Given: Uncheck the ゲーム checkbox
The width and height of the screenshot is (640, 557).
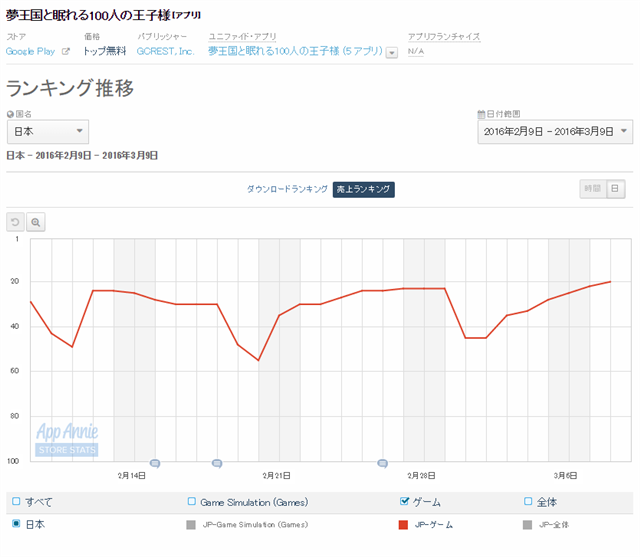Looking at the screenshot, I should (x=404, y=502).
